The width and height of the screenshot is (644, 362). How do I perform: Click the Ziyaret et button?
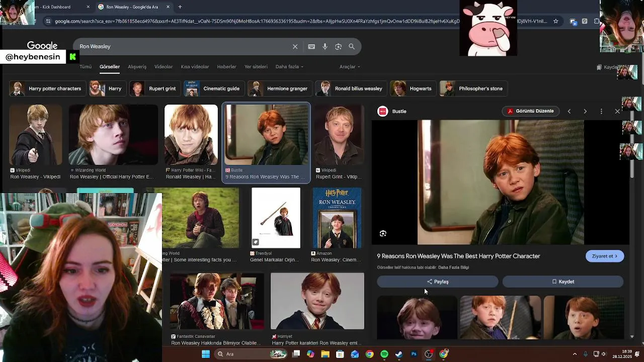pos(605,256)
